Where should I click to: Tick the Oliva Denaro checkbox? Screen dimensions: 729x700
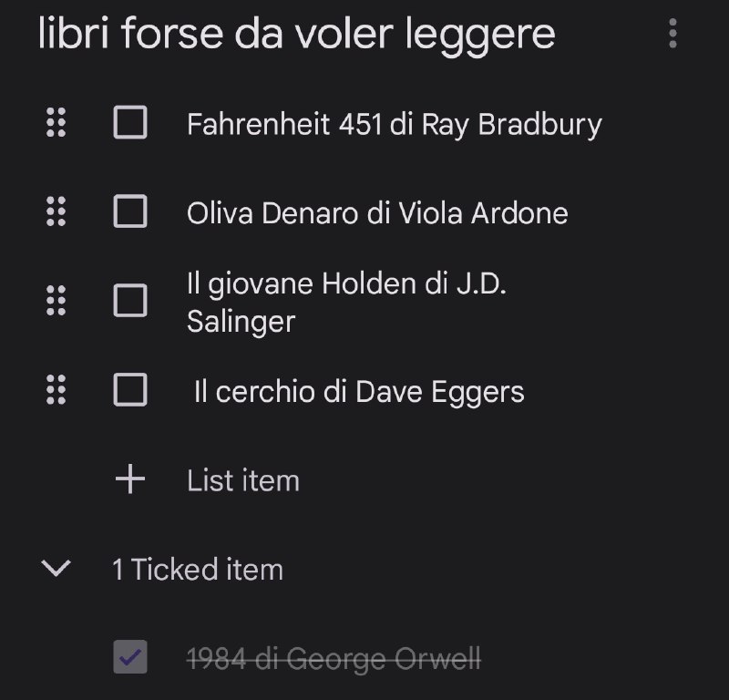130,211
